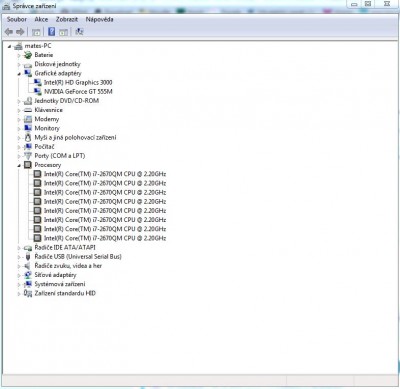This screenshot has width=400, height=389.
Task: Collapse the Procesory node
Action: tap(19, 165)
